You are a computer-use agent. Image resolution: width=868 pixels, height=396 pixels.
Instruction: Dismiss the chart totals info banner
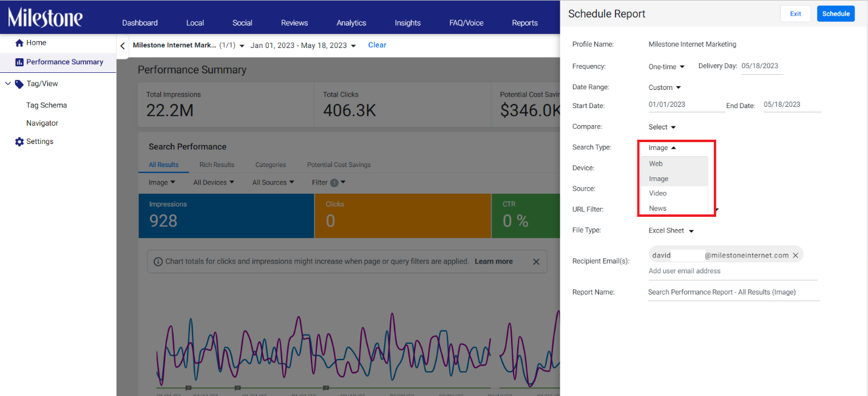[x=536, y=262]
